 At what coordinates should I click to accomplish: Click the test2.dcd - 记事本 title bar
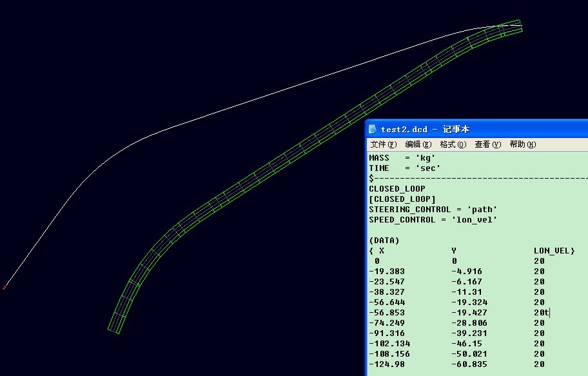tap(477, 129)
